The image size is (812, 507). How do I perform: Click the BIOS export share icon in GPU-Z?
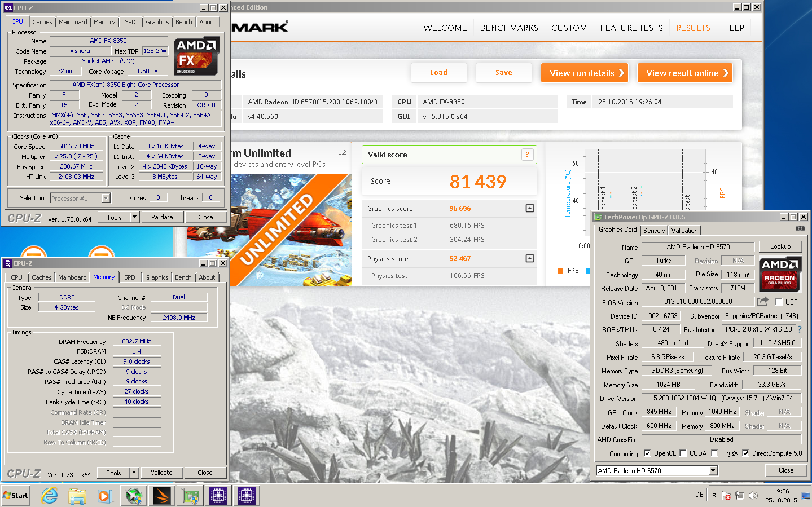click(763, 302)
